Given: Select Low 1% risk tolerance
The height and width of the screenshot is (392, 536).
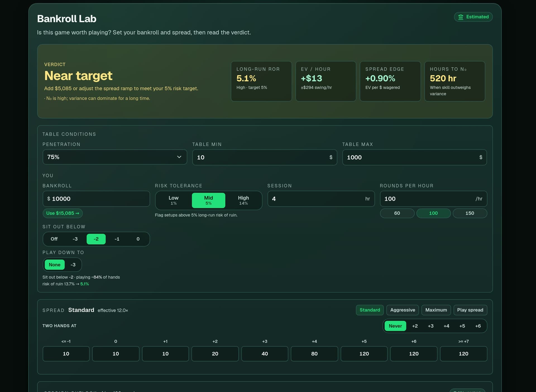Looking at the screenshot, I should (x=173, y=200).
